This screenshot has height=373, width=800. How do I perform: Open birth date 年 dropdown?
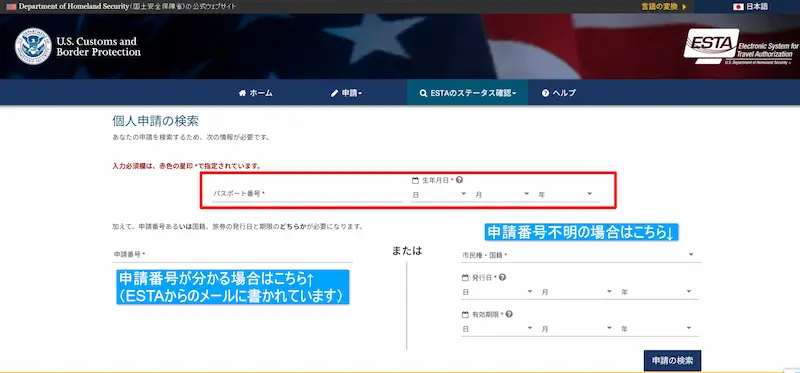(x=565, y=194)
